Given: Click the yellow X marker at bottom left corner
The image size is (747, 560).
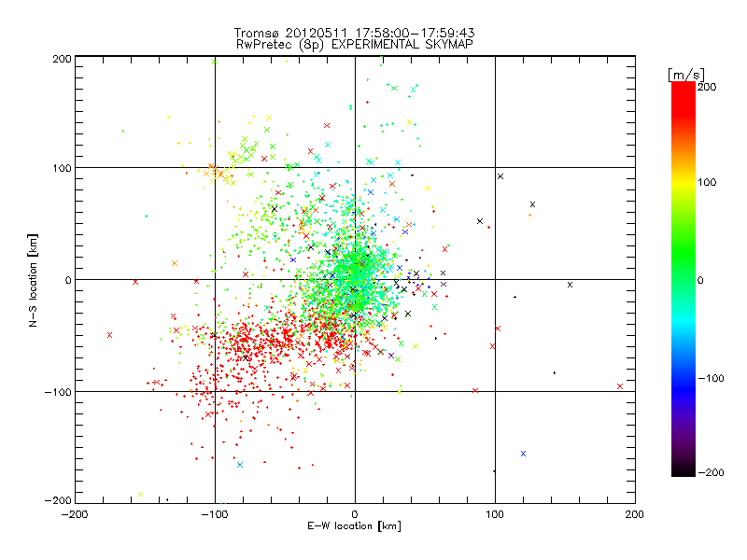Looking at the screenshot, I should pyautogui.click(x=140, y=495).
